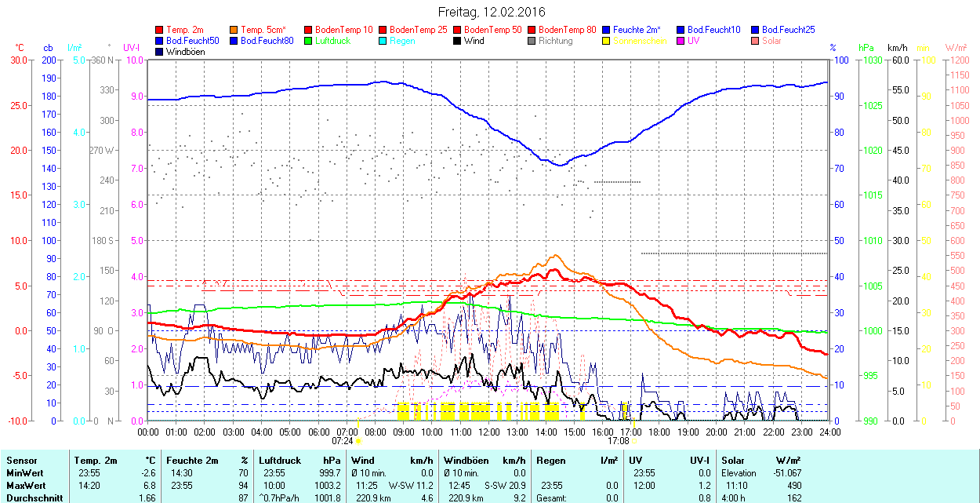The image size is (980, 503).
Task: Select the BodenTemp 10 legend label
Action: click(x=344, y=29)
